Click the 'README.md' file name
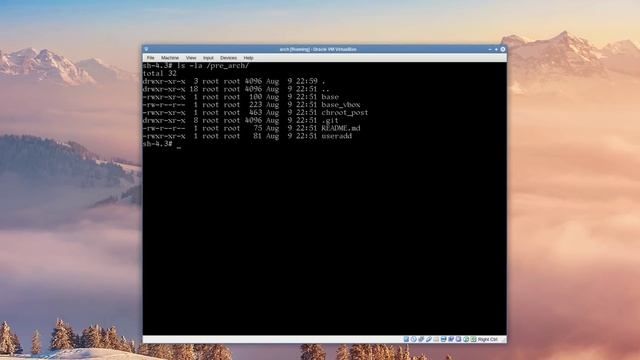The height and width of the screenshot is (360, 640). (341, 128)
